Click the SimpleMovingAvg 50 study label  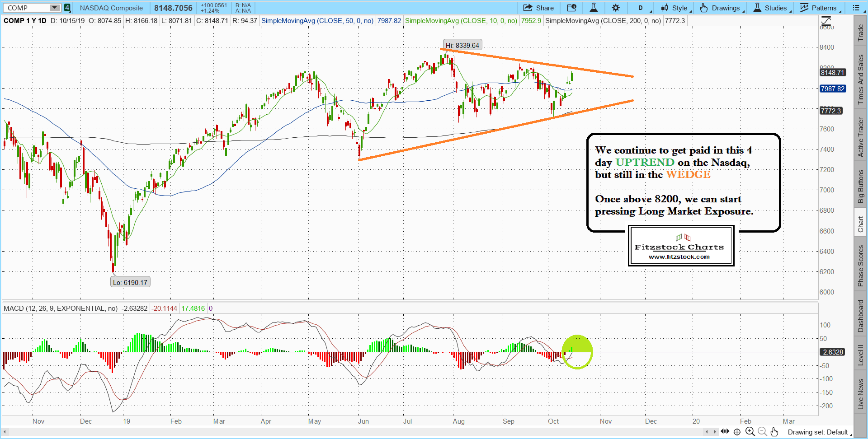click(317, 21)
